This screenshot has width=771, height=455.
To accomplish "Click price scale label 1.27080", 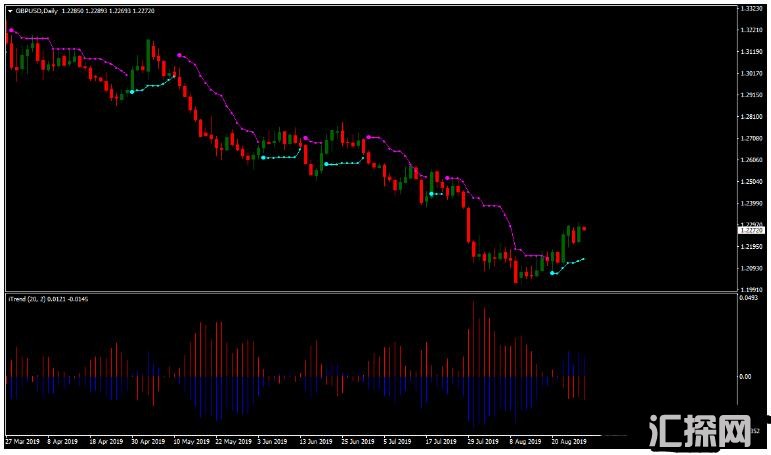I will click(752, 138).
